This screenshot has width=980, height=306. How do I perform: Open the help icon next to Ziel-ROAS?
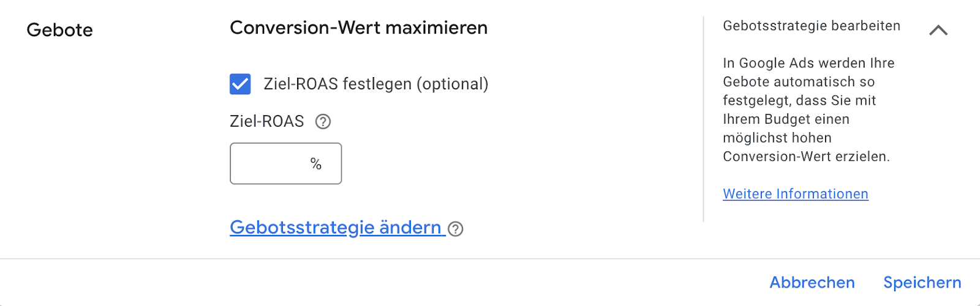[323, 122]
